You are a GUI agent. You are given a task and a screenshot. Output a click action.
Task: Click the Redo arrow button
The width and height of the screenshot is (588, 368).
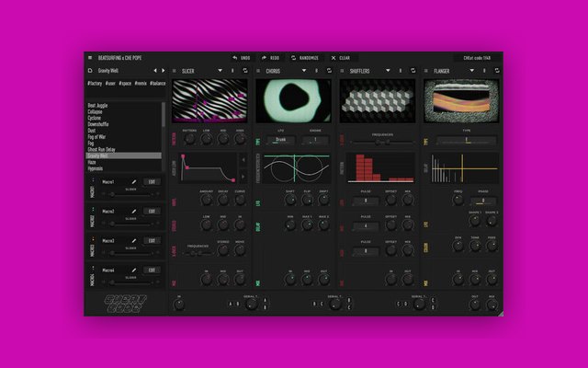pyautogui.click(x=270, y=58)
